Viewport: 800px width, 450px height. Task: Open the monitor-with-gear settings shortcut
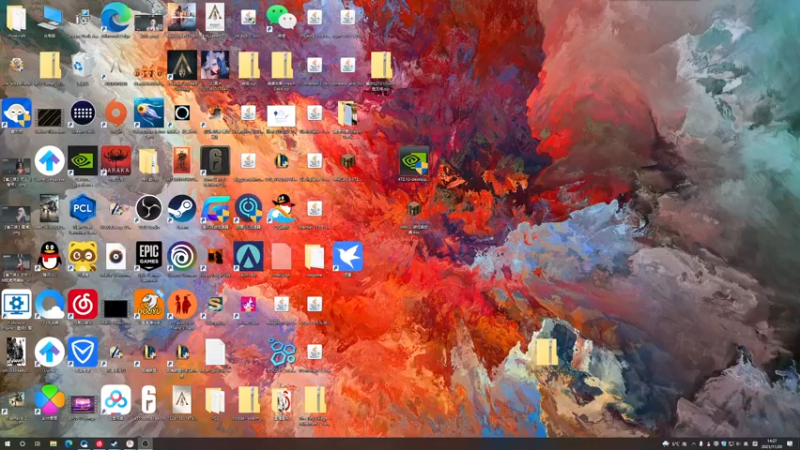16,304
